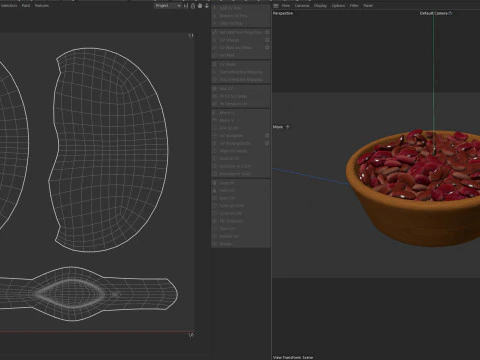The image size is (480, 360).
Task: Open UV Unwrap options gear
Action: 267,40
